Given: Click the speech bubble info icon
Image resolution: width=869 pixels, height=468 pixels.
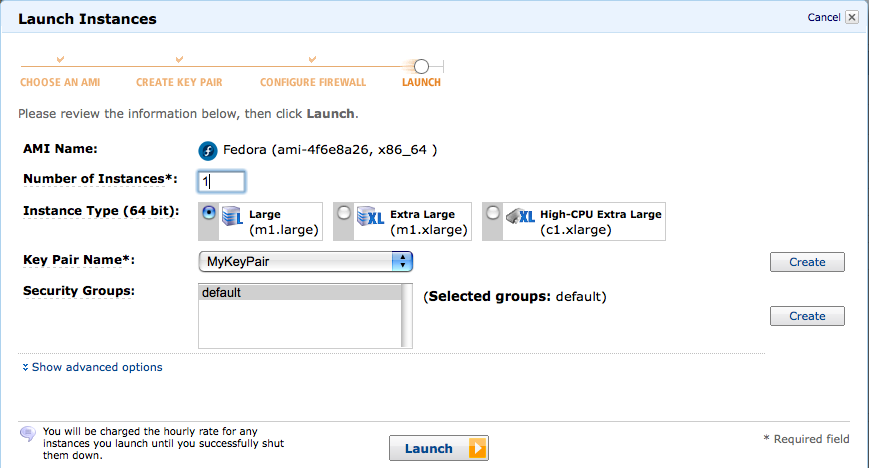Looking at the screenshot, I should (27, 433).
